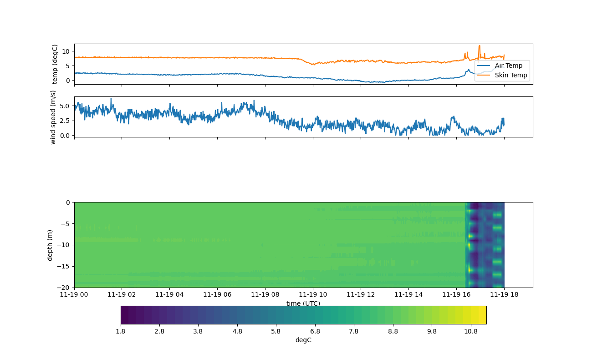The width and height of the screenshot is (592, 364).
Task: Click the time (UTC) axis label
Action: coord(303,303)
